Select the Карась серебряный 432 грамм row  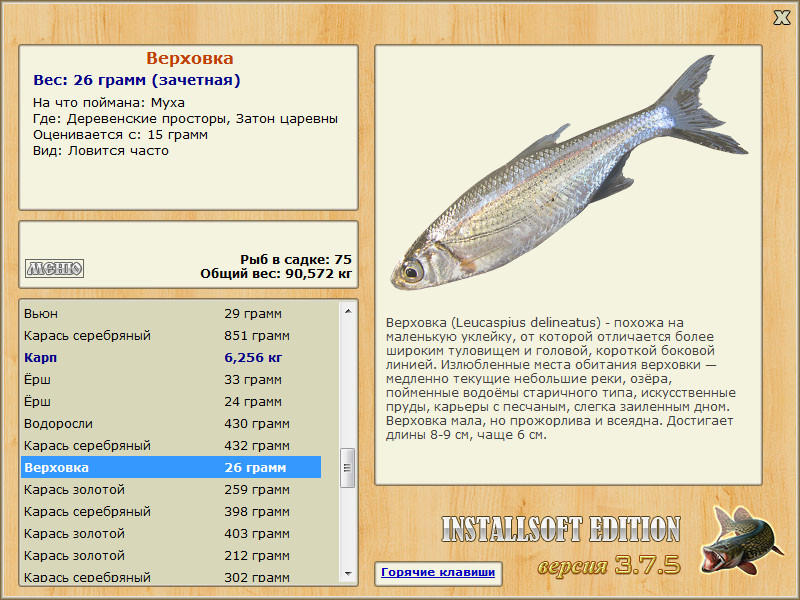(171, 445)
